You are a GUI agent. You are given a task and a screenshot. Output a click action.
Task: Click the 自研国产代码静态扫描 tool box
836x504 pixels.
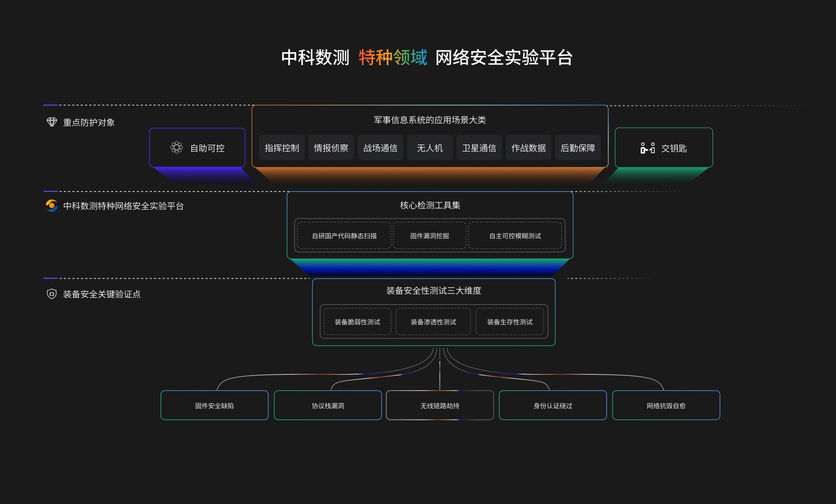344,236
